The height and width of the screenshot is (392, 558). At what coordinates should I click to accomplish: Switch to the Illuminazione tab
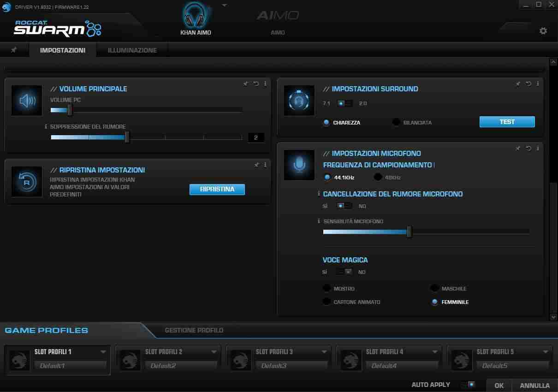pos(132,50)
